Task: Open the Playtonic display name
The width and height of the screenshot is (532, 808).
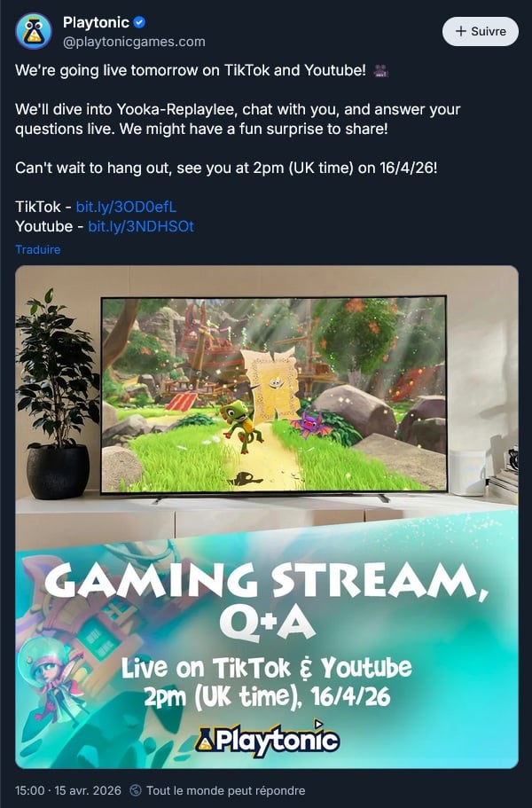Action: point(96,22)
